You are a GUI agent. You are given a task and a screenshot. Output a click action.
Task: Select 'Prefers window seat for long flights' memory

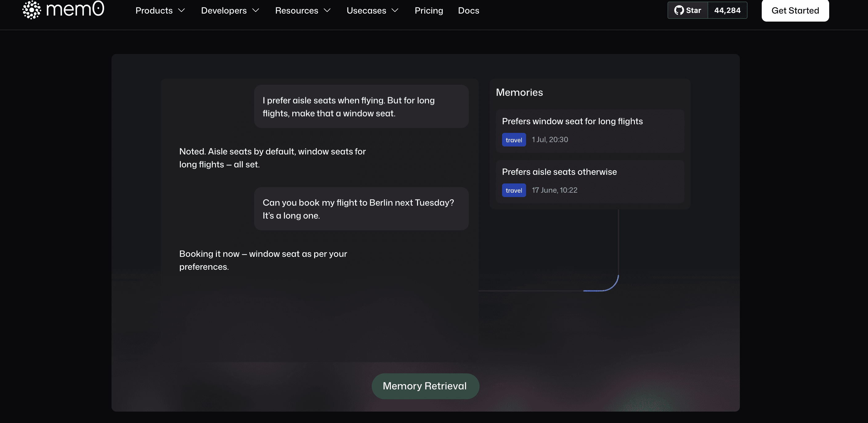coord(572,121)
